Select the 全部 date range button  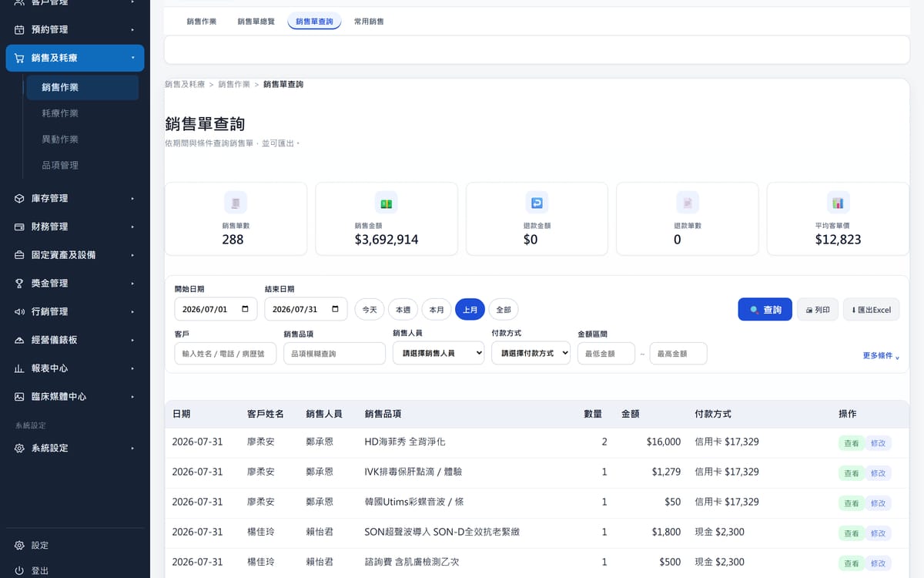pos(504,309)
